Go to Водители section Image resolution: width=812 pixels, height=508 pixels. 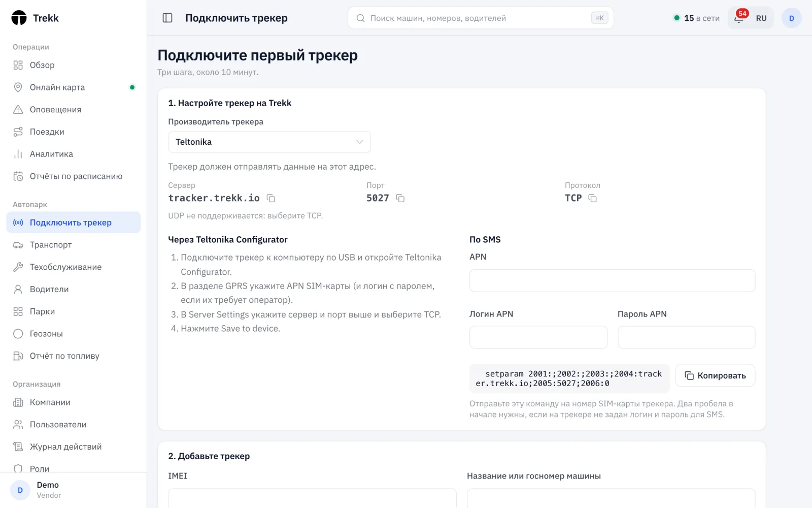point(74,289)
